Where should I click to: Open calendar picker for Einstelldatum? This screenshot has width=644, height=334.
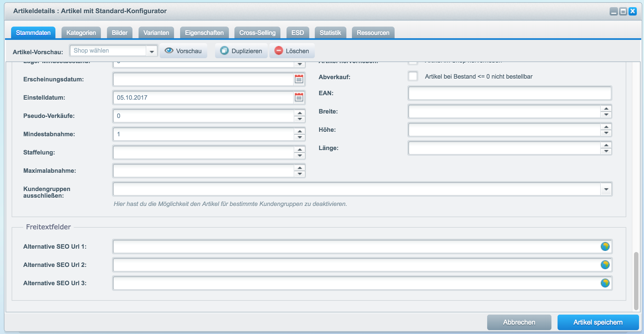(299, 97)
